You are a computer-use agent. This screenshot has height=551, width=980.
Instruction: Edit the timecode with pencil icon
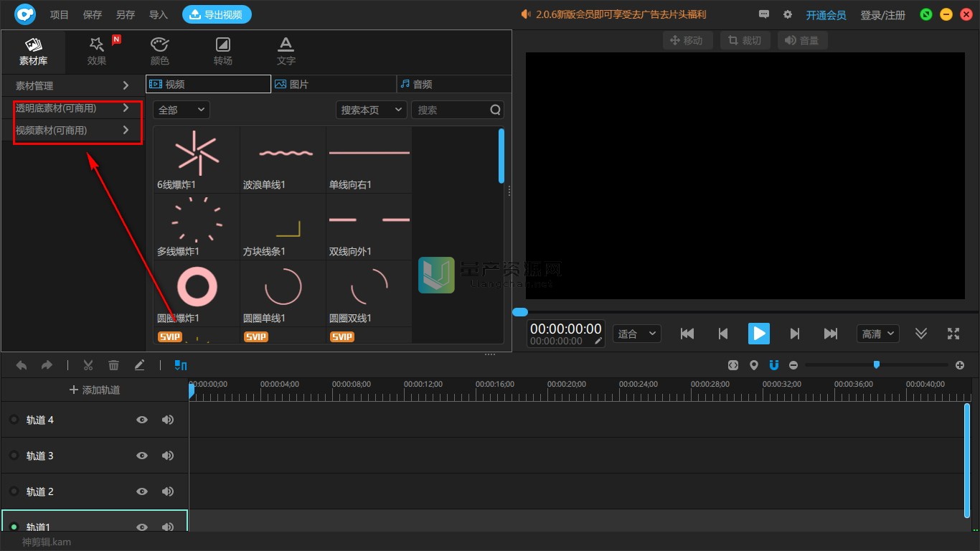point(598,342)
